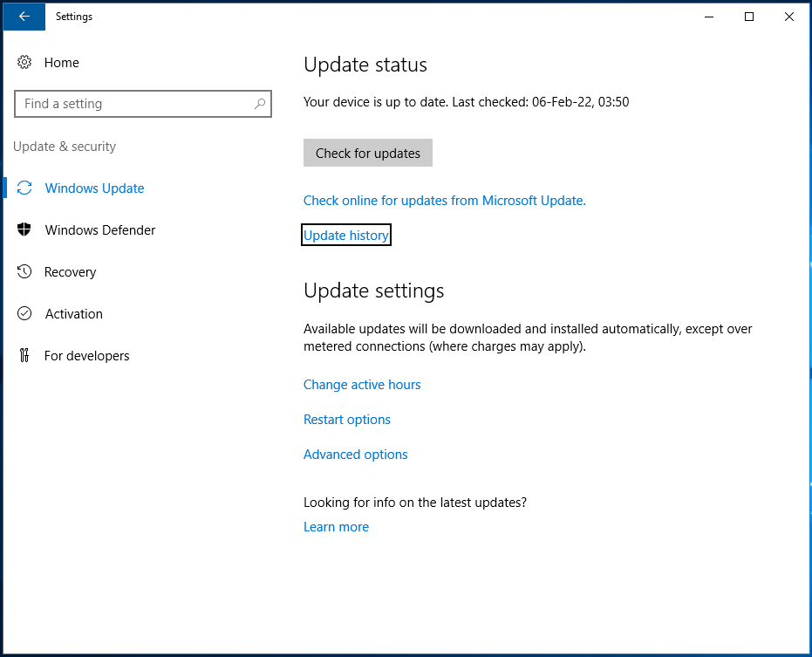The height and width of the screenshot is (657, 812).
Task: Open Update history
Action: [345, 234]
